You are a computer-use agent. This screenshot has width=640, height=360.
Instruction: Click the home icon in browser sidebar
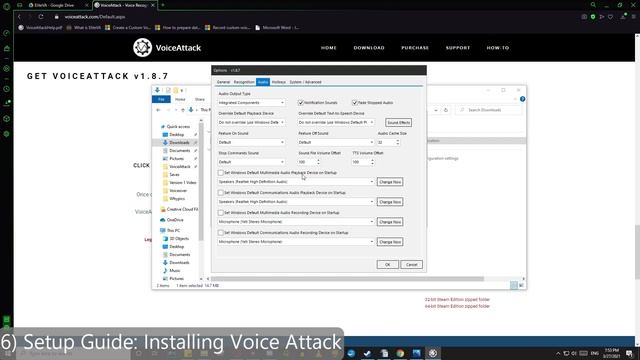pos(7,49)
